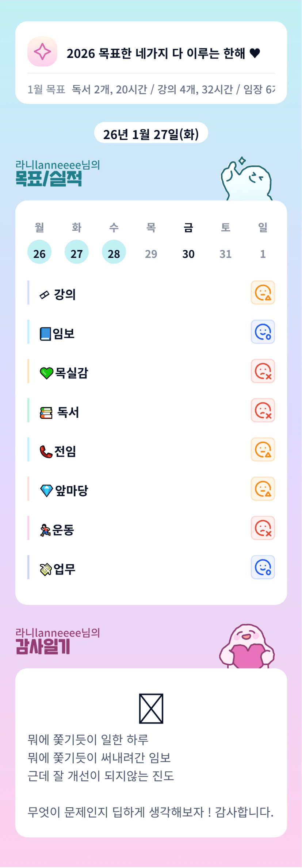Select Friday the 30th in week row
The image size is (302, 868).
coord(188,254)
